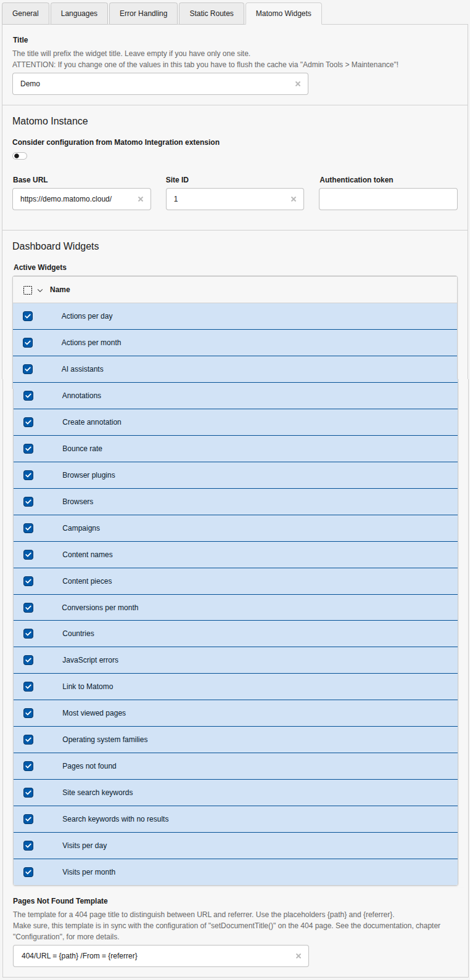Uncheck the AI assistants widget
The image size is (470, 980).
tap(28, 369)
